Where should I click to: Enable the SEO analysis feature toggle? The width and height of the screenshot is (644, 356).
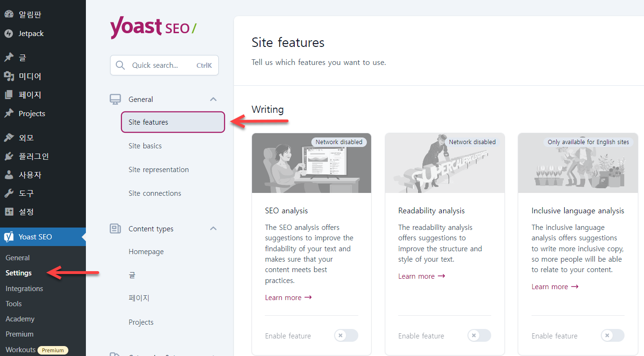[346, 335]
